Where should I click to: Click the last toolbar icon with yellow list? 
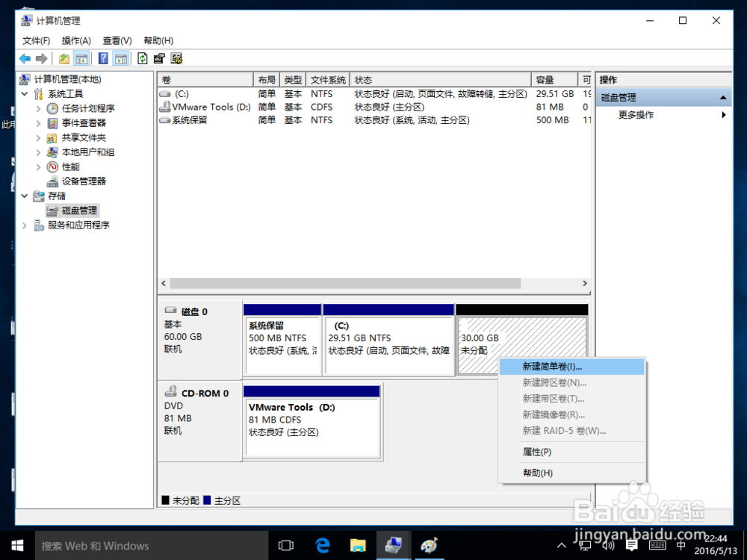click(x=177, y=58)
